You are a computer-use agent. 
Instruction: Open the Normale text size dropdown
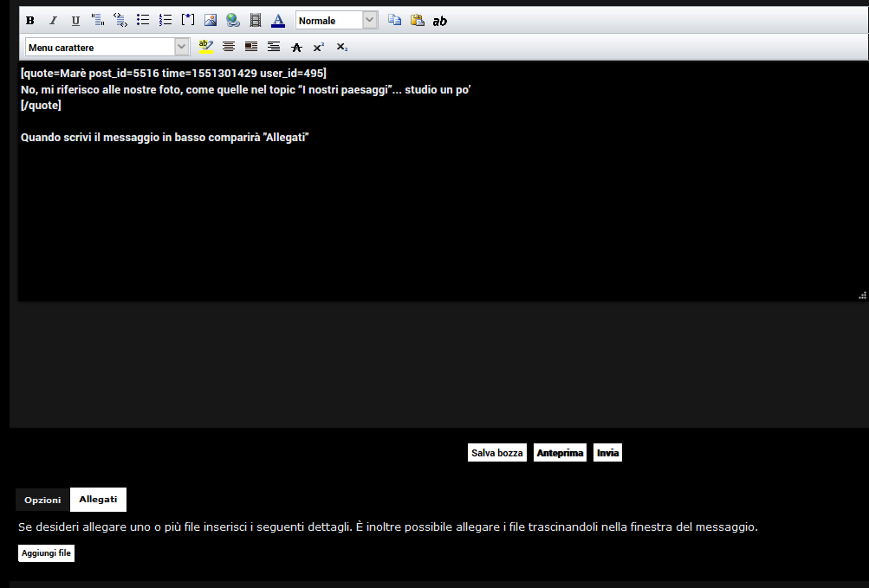(336, 19)
